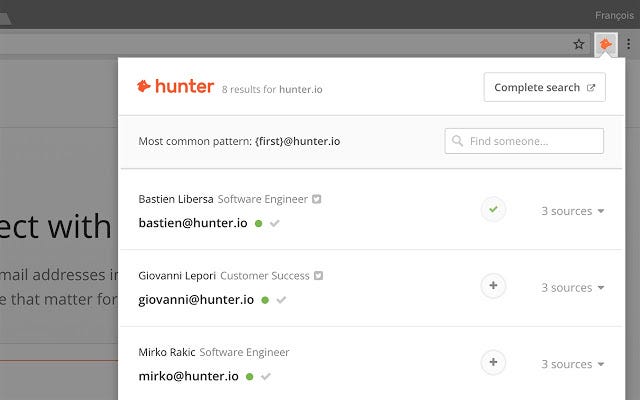Add Mirko Rakic as a lead

(x=493, y=362)
